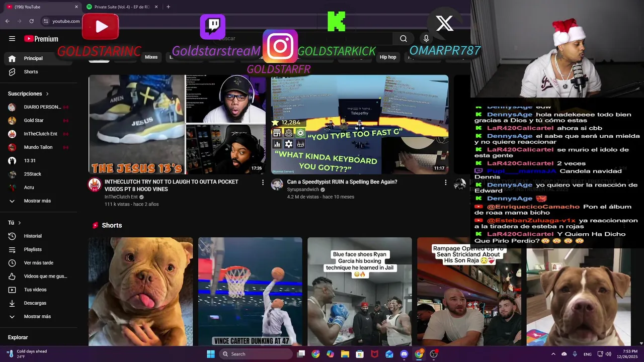This screenshot has width=644, height=362.
Task: Open Copilot from the taskbar
Action: pos(330,354)
